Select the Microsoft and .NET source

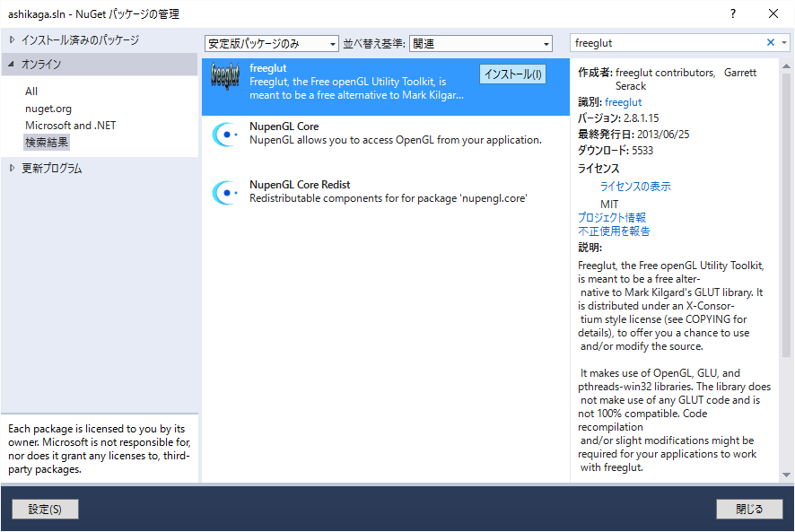tap(71, 126)
